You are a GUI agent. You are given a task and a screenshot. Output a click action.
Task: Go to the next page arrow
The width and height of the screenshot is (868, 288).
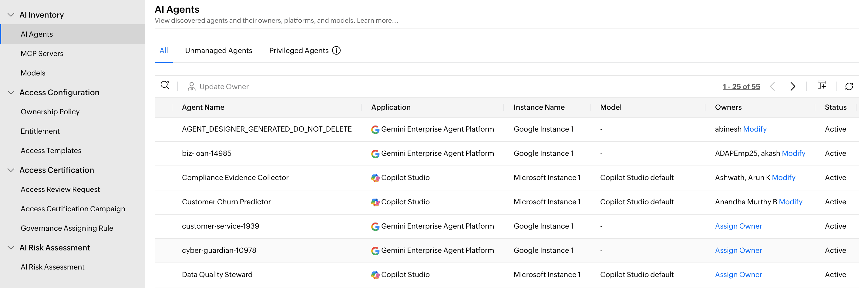[792, 87]
